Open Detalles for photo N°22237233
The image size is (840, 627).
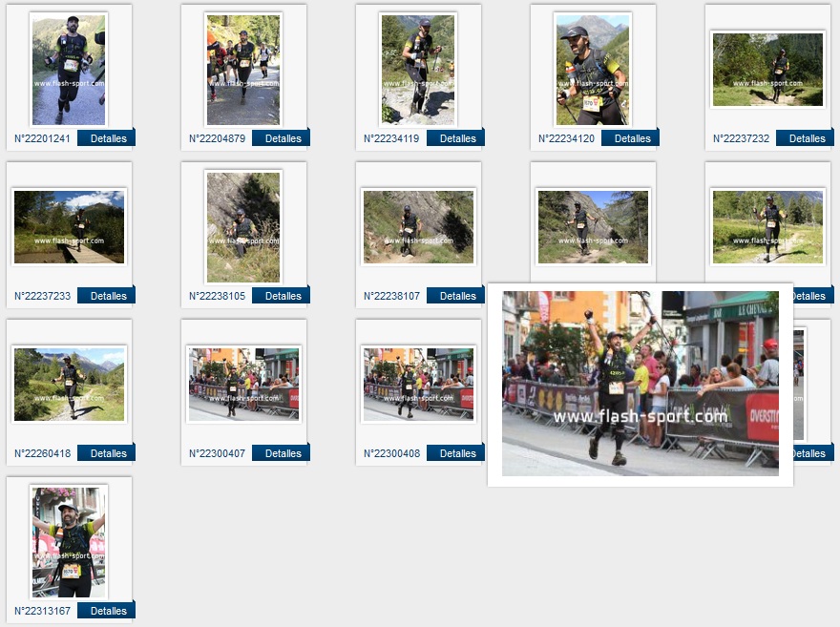[108, 296]
